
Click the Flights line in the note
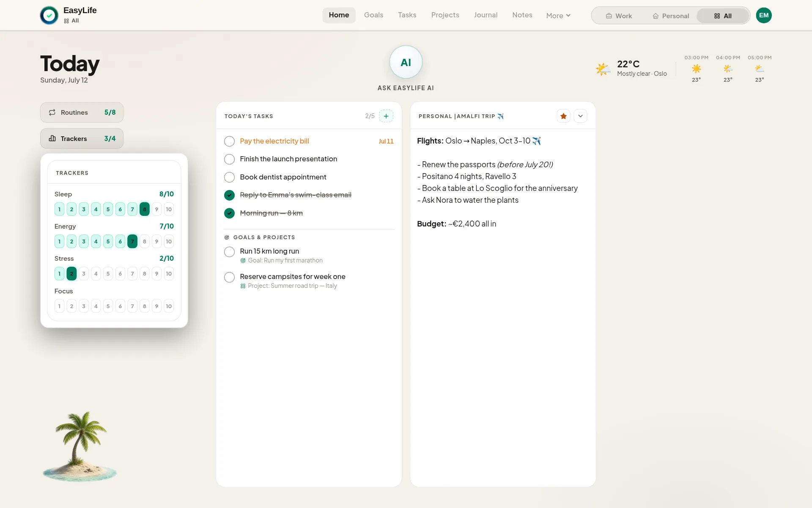click(x=479, y=141)
